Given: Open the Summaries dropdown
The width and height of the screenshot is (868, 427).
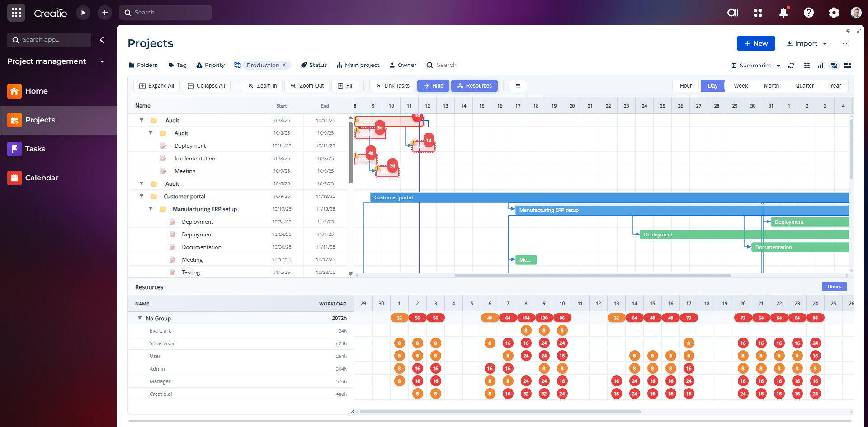Looking at the screenshot, I should 756,66.
